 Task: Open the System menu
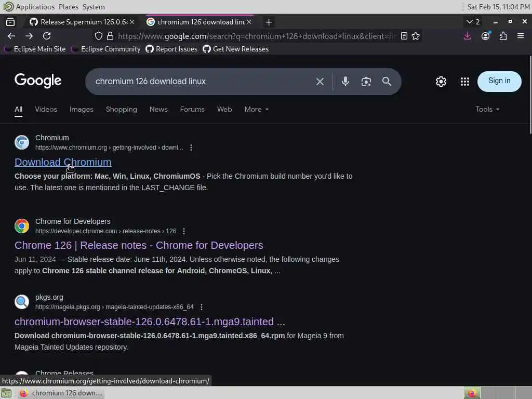click(x=94, y=7)
